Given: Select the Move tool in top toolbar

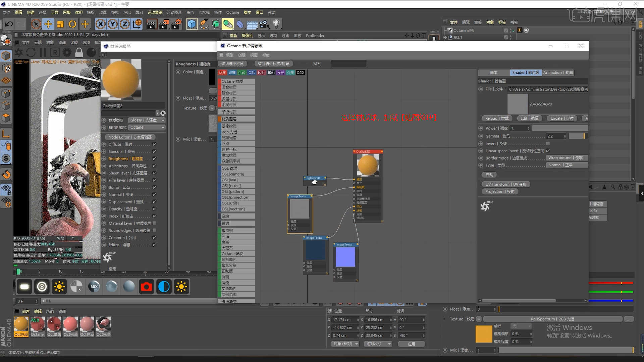Looking at the screenshot, I should click(x=48, y=24).
